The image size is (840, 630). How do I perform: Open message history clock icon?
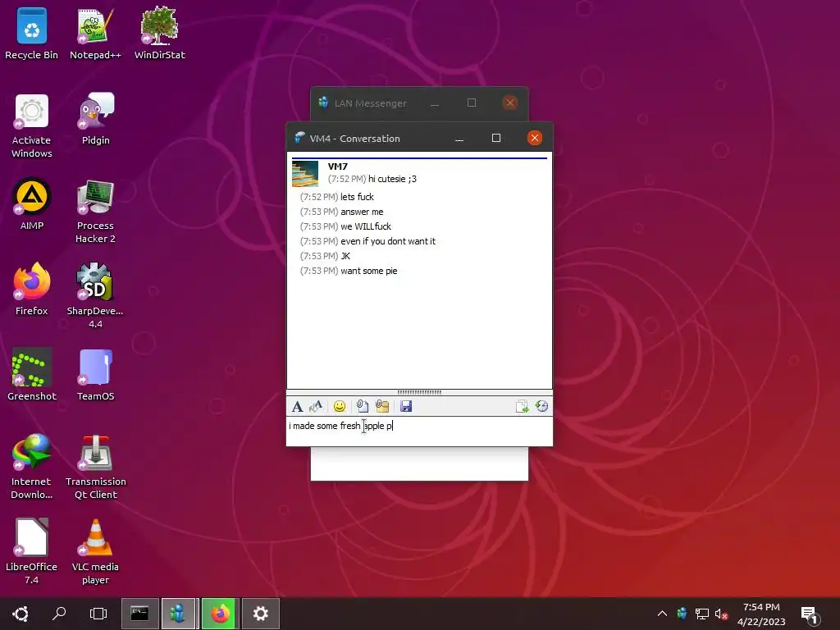(541, 406)
